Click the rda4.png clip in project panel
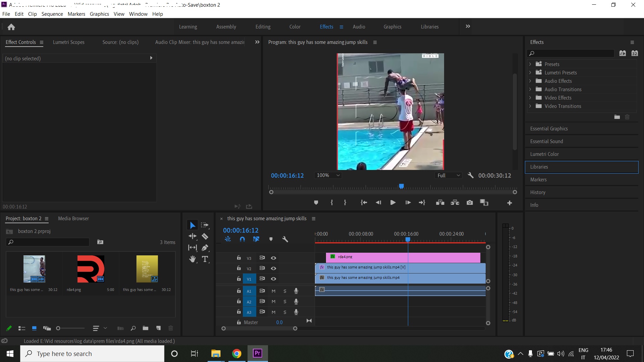Viewport: 644px width, 362px height. [91, 269]
